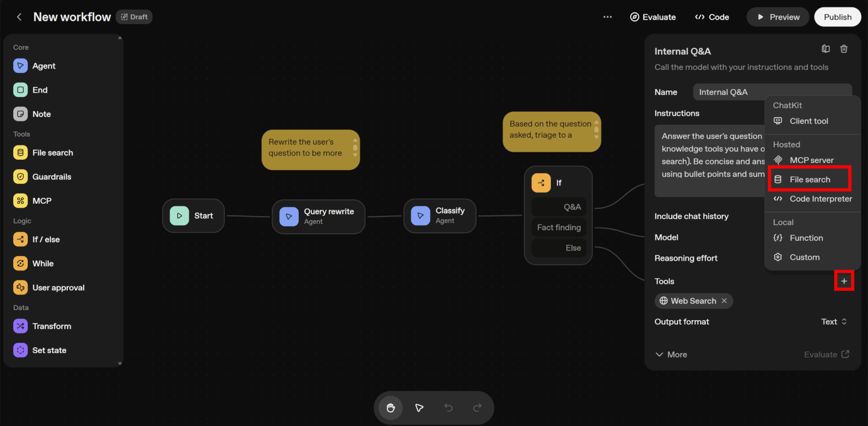Screen dimensions: 868x426
Task: Choose File search from the tools menu
Action: [x=809, y=180]
